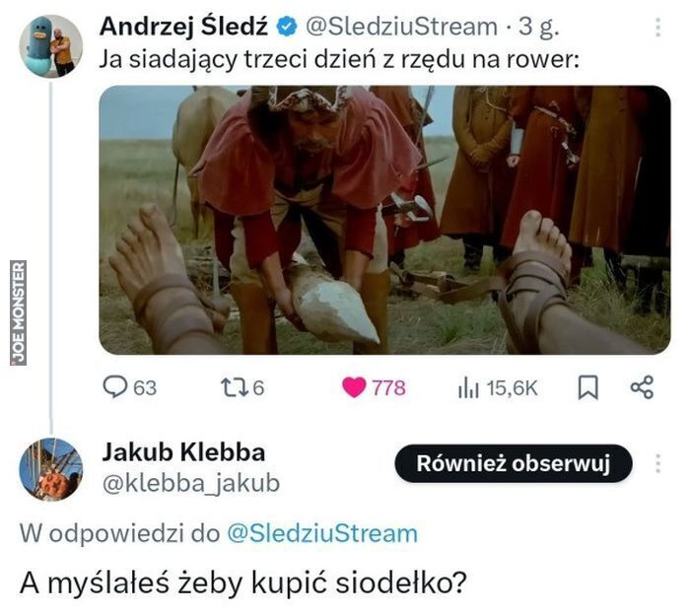Click the share icon under the tweet
Image resolution: width=690 pixels, height=616 pixels.
[x=642, y=387]
